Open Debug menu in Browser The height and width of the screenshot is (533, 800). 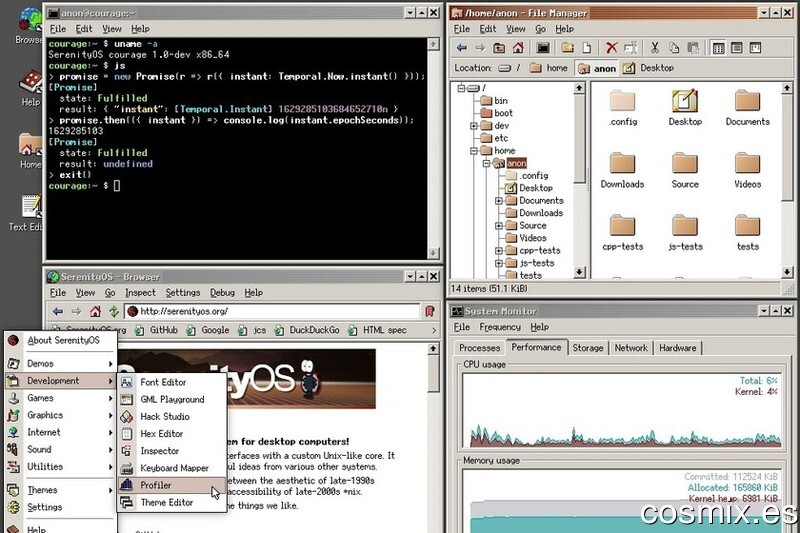click(x=222, y=293)
